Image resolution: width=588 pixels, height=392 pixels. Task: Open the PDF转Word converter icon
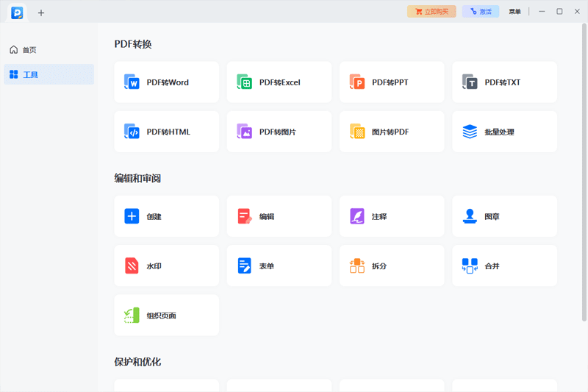[x=132, y=82]
